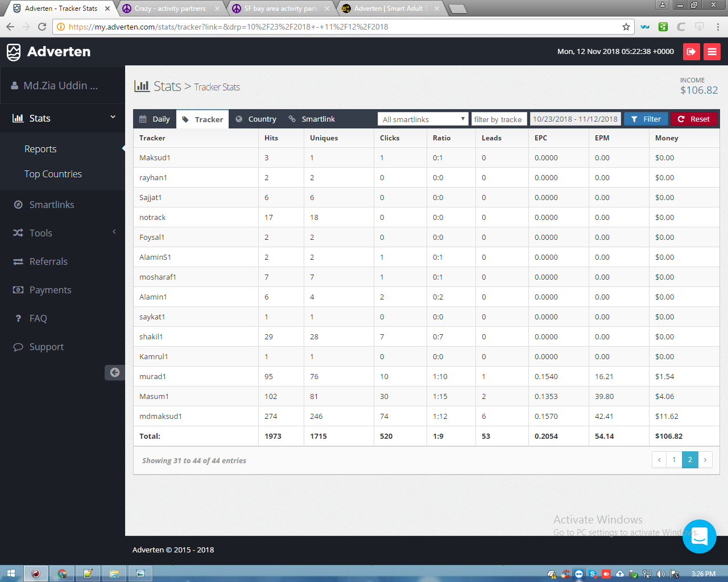Viewport: 728px width, 582px height.
Task: Open a new browser tab
Action: coord(457,9)
